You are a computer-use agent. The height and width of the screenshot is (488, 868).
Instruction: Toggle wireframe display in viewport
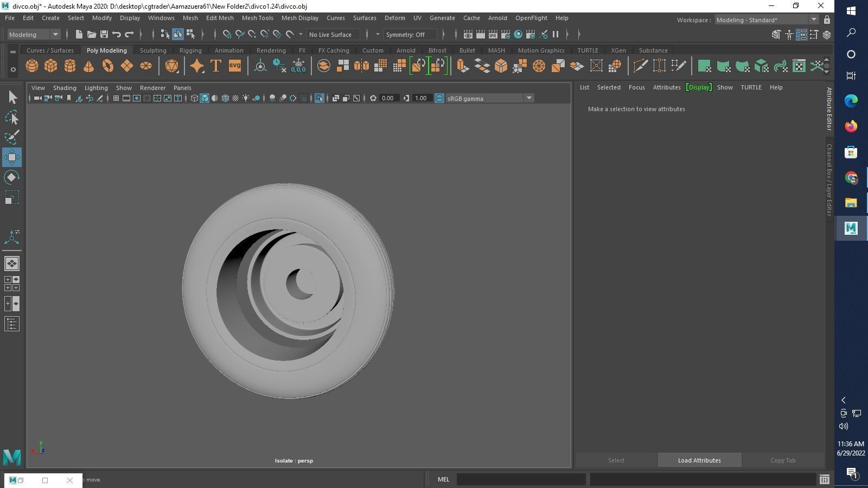194,98
